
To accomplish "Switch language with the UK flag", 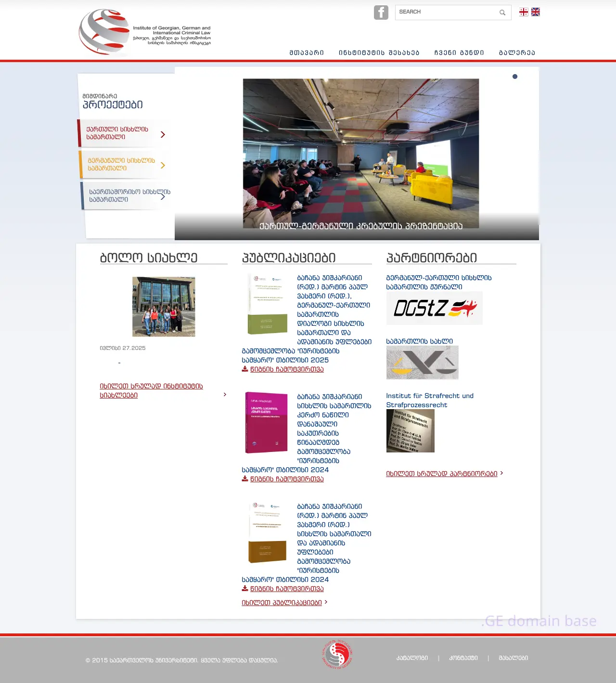I will pyautogui.click(x=535, y=12).
